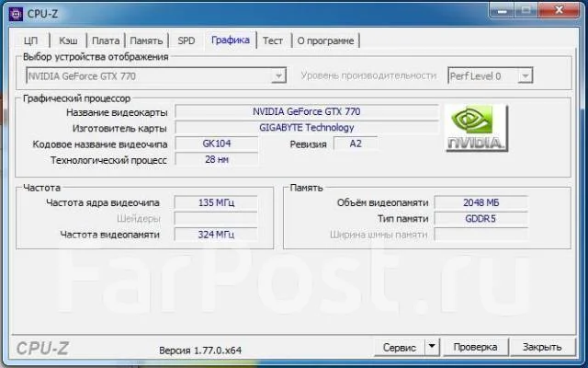Click the Частота видеопамяти label
Screen dimensions: 588x368
pos(110,235)
